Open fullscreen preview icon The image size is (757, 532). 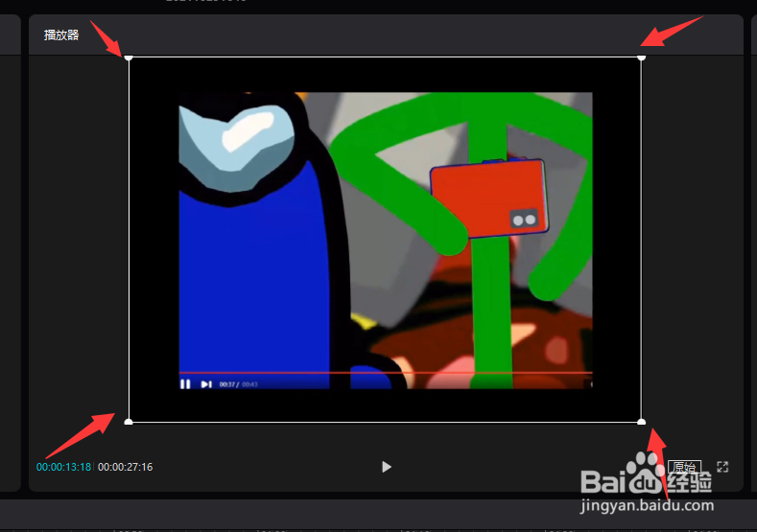pos(722,467)
